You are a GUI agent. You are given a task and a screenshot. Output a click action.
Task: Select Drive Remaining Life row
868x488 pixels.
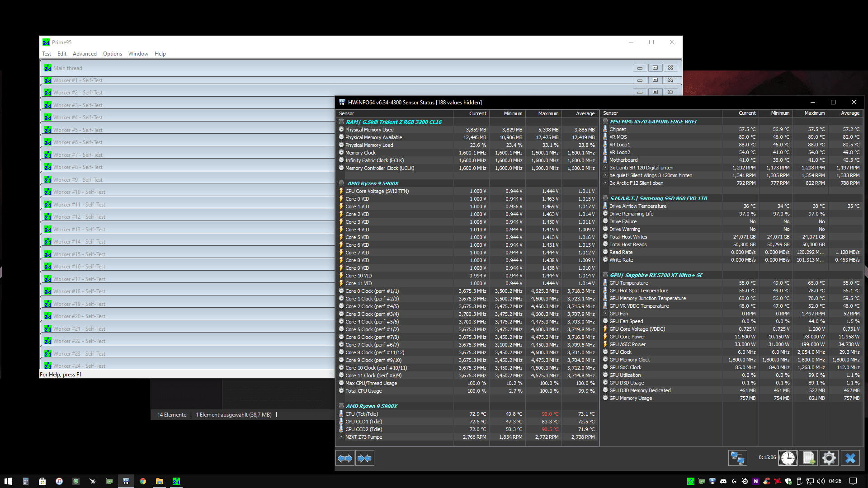732,214
